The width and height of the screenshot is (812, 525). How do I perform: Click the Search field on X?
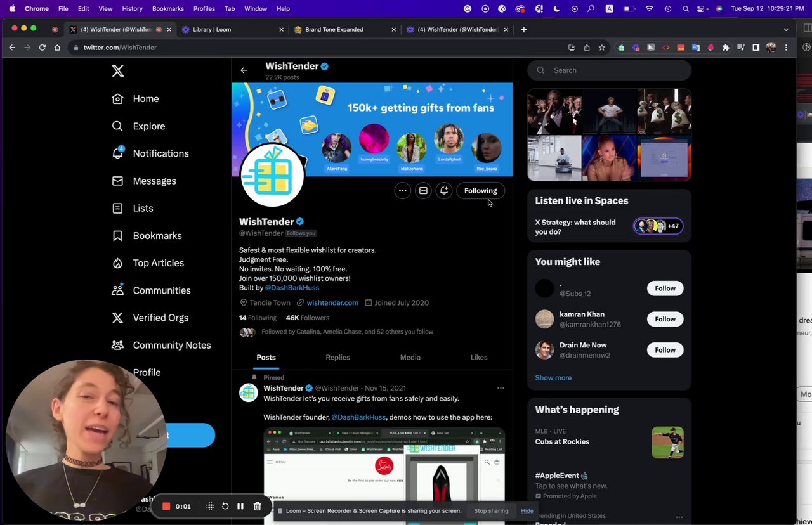coord(609,70)
